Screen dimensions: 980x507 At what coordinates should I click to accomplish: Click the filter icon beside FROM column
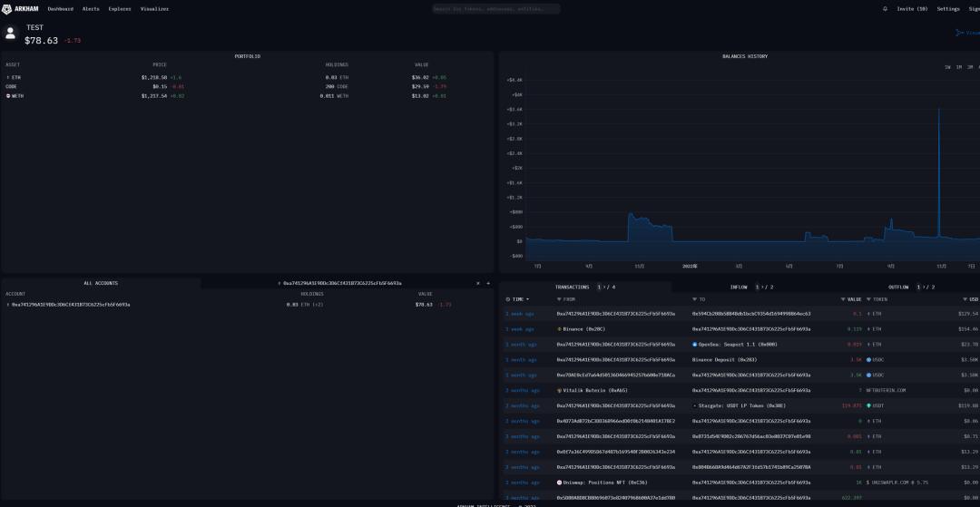coord(559,298)
